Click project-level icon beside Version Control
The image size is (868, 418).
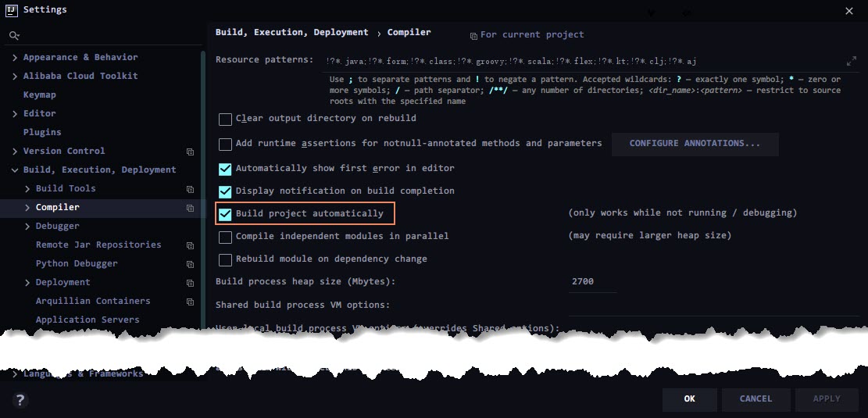pos(190,152)
